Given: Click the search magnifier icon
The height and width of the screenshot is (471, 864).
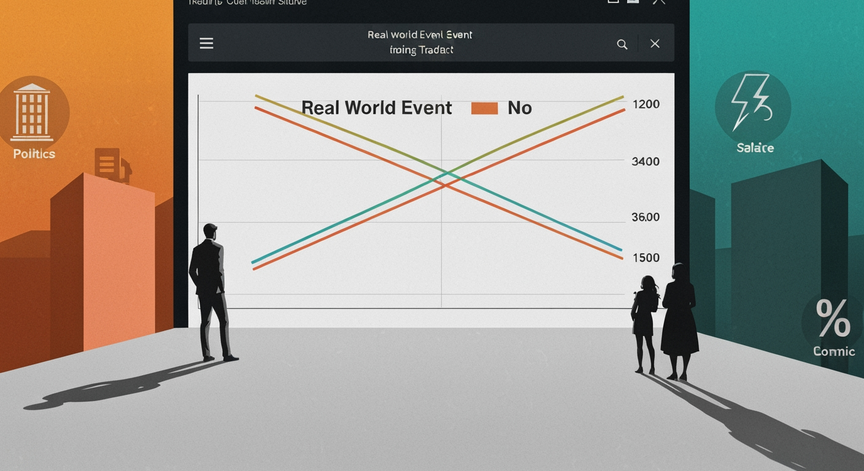Looking at the screenshot, I should pos(622,44).
